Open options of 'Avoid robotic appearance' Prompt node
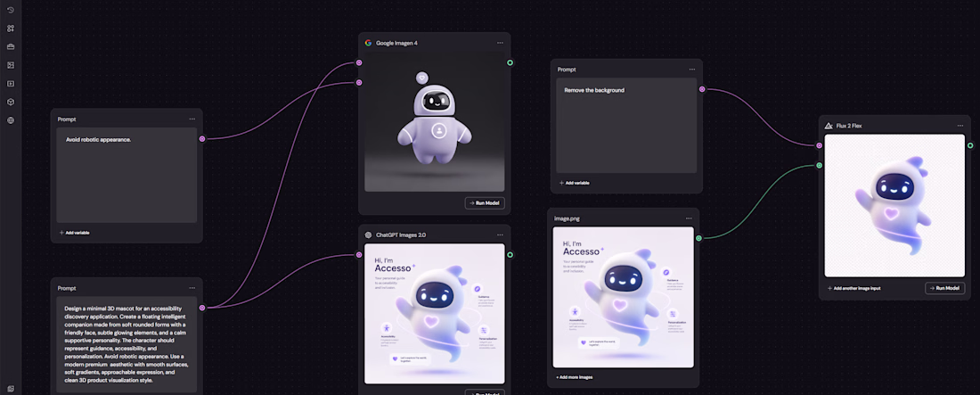Viewport: 980px width, 395px height. [192, 119]
